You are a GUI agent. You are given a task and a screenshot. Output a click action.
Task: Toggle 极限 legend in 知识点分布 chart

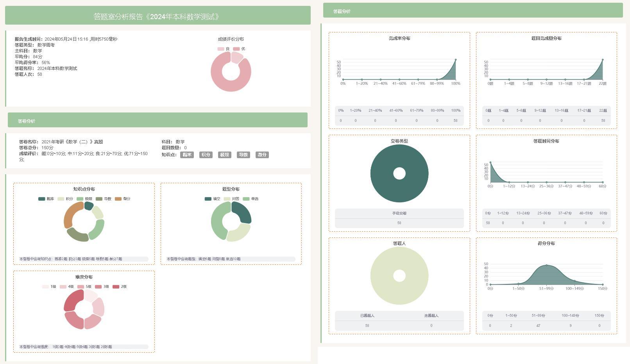click(84, 199)
